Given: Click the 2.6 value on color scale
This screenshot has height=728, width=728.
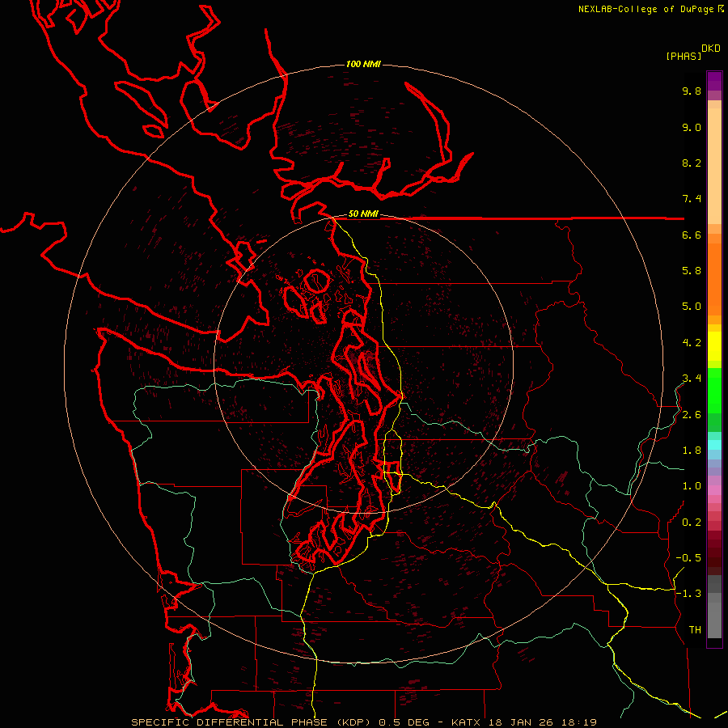Looking at the screenshot, I should 692,415.
